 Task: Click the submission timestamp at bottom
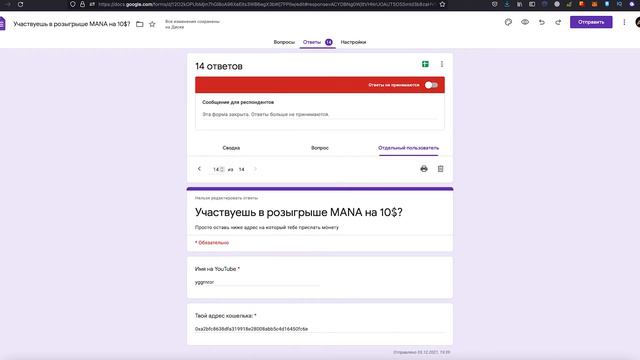coord(422,352)
